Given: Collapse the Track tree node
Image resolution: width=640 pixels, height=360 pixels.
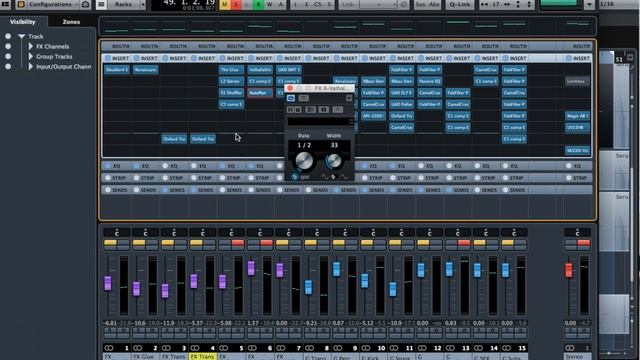Looking at the screenshot, I should point(21,36).
